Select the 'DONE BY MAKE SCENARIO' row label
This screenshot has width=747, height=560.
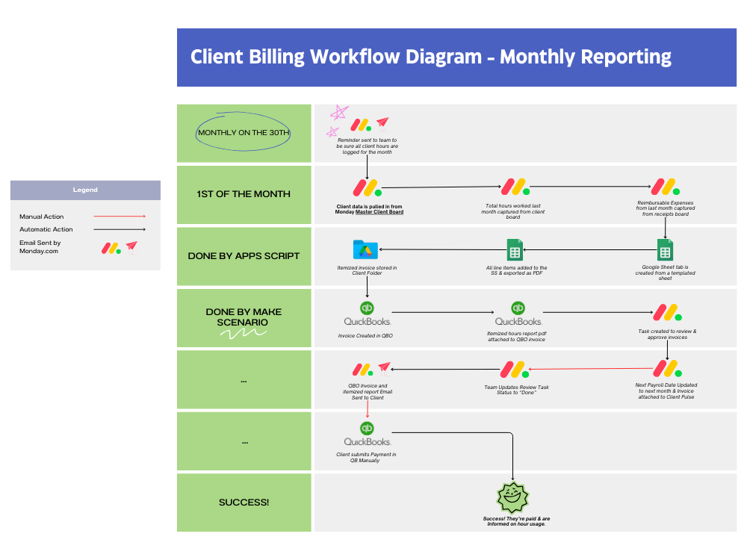(x=244, y=317)
